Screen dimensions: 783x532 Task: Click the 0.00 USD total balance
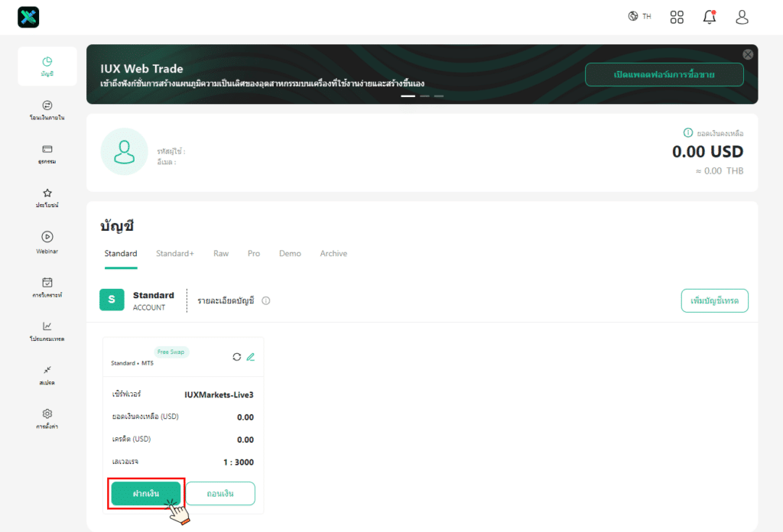[707, 151]
